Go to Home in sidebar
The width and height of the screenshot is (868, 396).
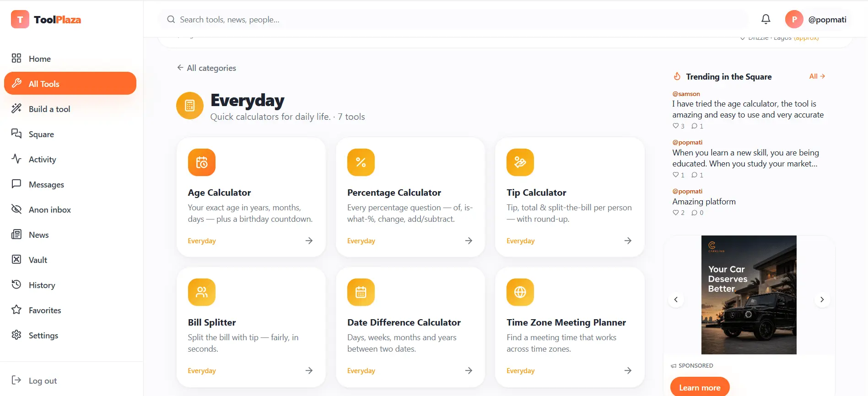[x=70, y=59]
